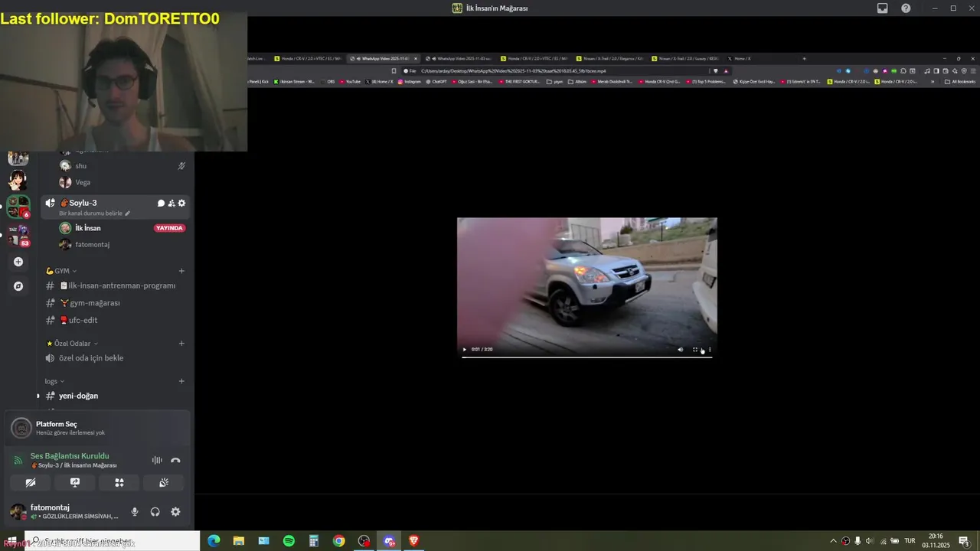Open the server with anime girl avatar
980x551 pixels.
(18, 181)
